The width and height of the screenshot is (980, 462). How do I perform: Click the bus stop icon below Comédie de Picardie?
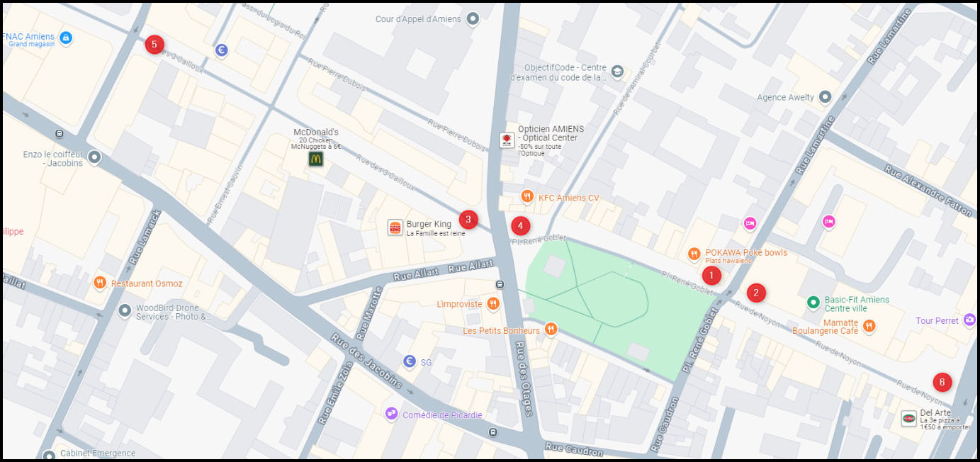tap(492, 432)
